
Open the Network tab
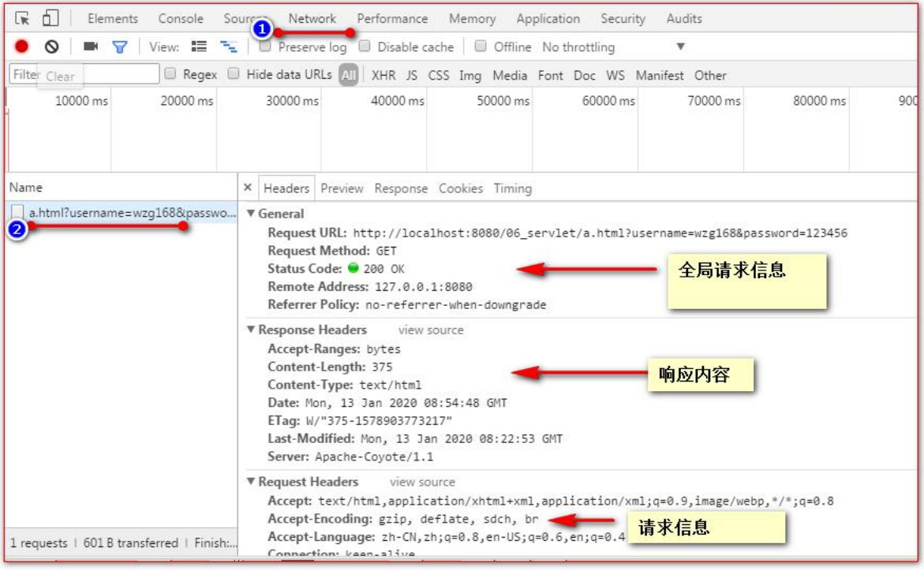[312, 19]
